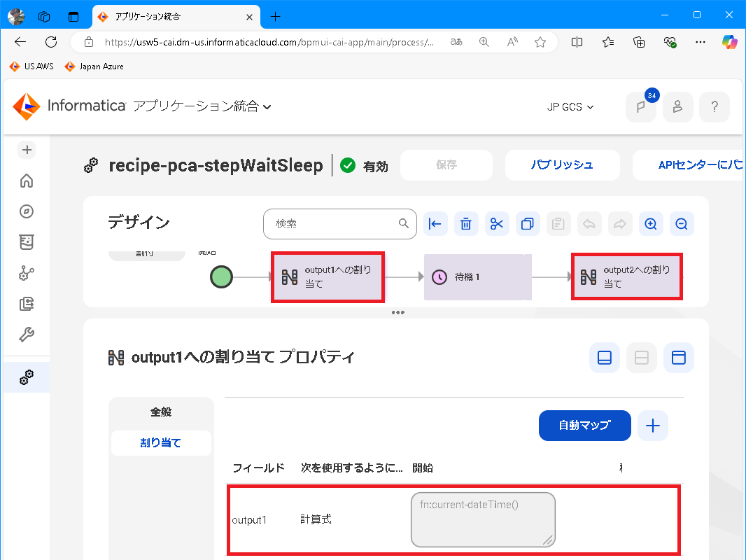Open the Bundles icon in left sidebar
Screen dimensions: 746x560
[x=27, y=242]
